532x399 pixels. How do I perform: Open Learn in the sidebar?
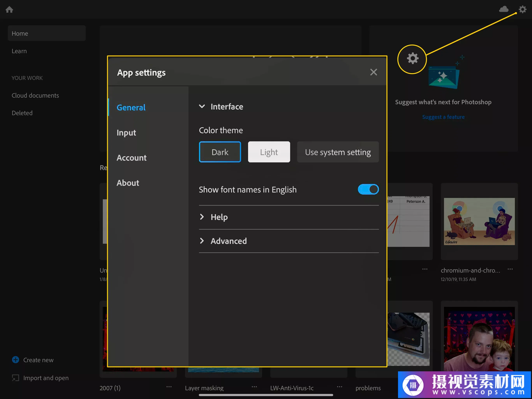19,51
